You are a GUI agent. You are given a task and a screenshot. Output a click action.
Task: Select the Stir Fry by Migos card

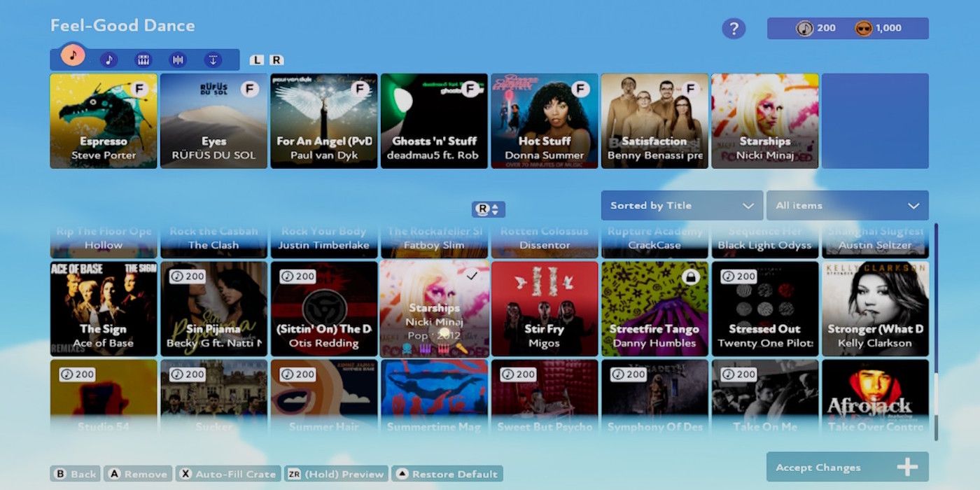click(x=545, y=309)
